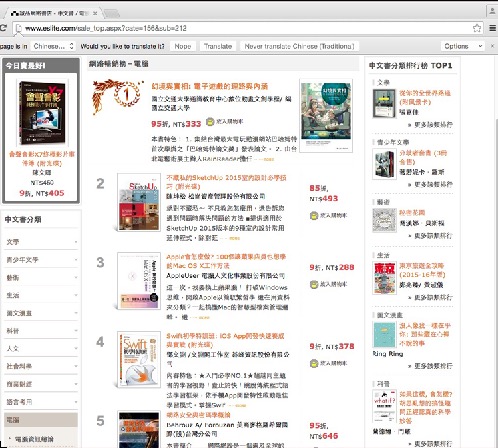Click the 東京 travel guide thumbnail

(x=384, y=278)
